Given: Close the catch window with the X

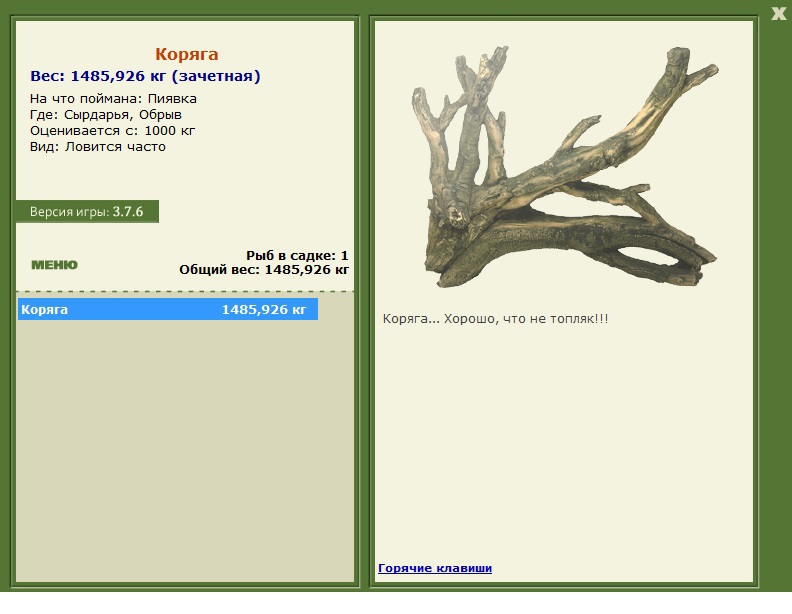Looking at the screenshot, I should tap(778, 14).
